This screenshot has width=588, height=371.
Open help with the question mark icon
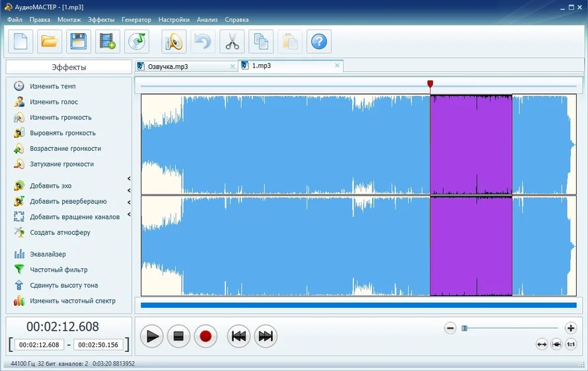(x=319, y=42)
